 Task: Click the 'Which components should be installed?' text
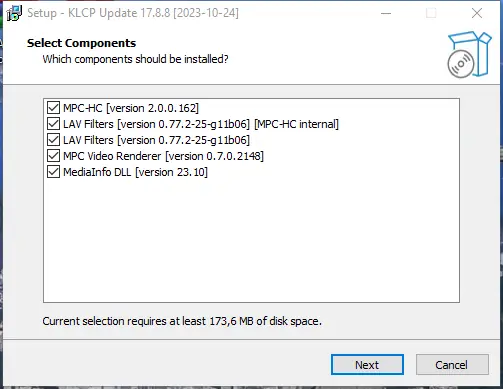(x=135, y=59)
